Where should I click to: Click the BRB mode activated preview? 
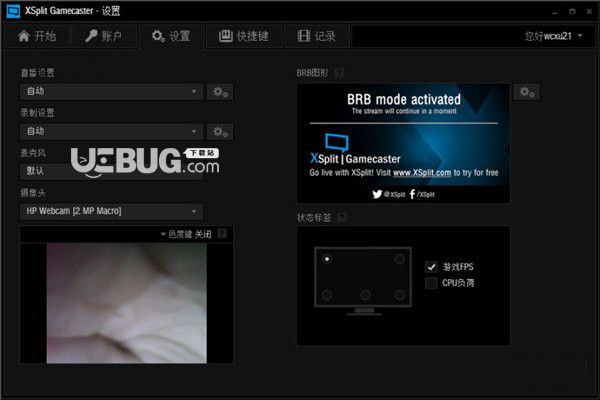[403, 144]
